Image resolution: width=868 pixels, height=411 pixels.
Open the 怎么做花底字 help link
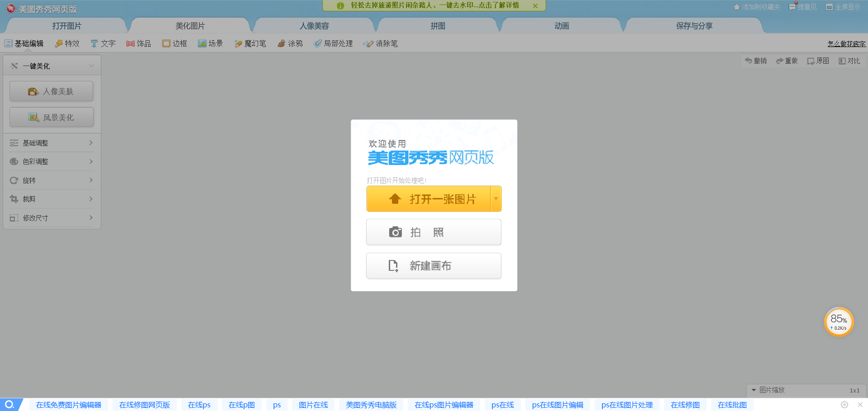point(846,44)
